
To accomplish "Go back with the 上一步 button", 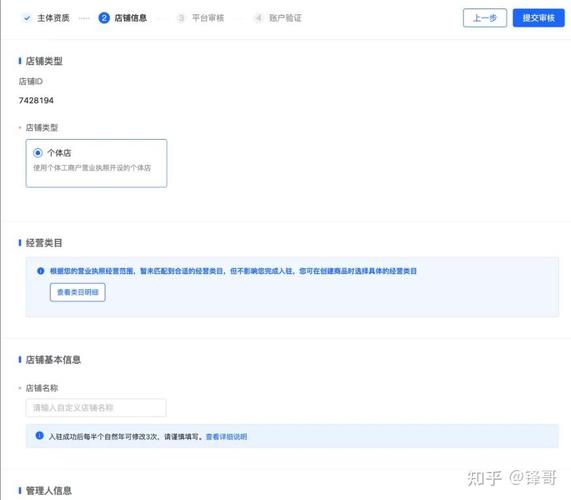I will 485,18.
